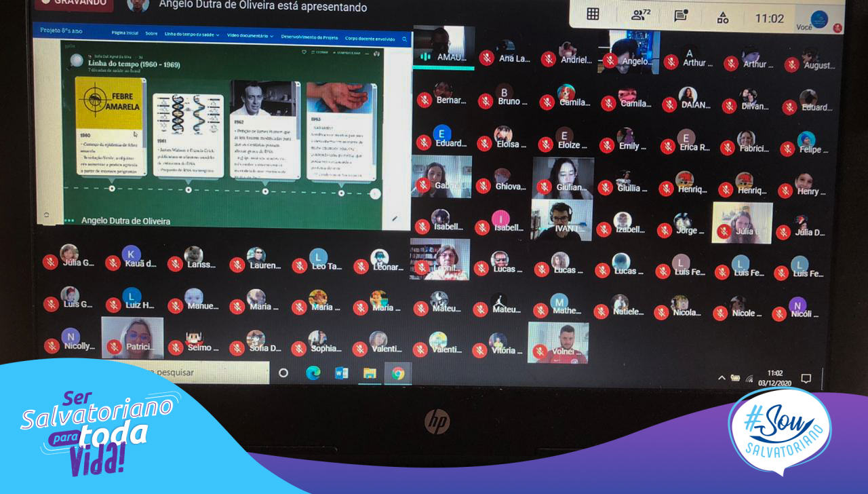868x494 pixels.
Task: Click your own 'Você' avatar tile
Action: click(819, 19)
